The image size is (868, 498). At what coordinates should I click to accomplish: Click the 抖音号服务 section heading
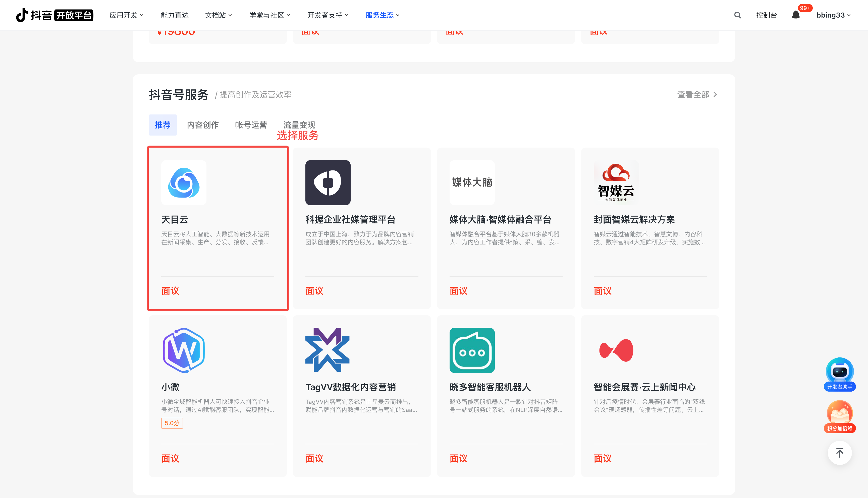point(179,95)
